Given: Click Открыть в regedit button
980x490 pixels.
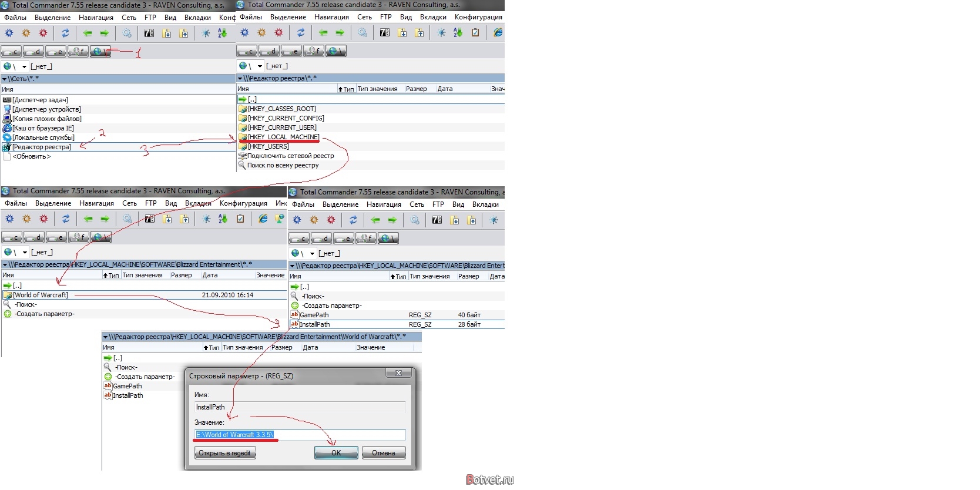Looking at the screenshot, I should [x=224, y=453].
